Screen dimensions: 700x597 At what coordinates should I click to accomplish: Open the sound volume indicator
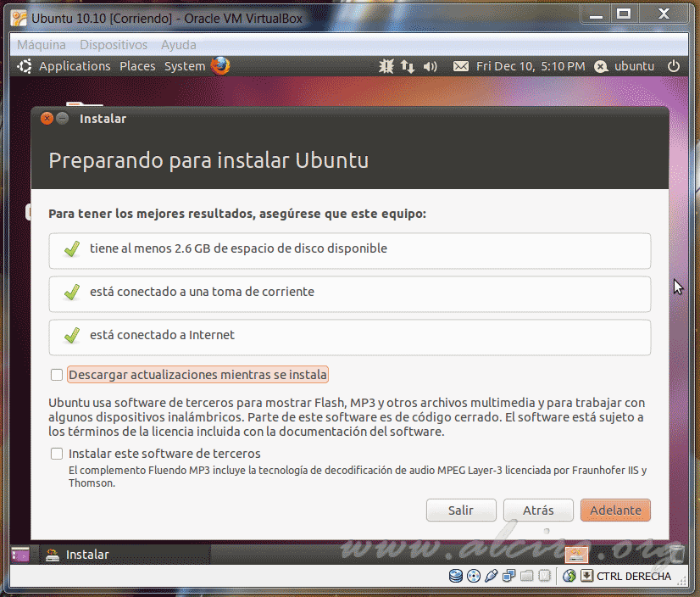pyautogui.click(x=430, y=67)
